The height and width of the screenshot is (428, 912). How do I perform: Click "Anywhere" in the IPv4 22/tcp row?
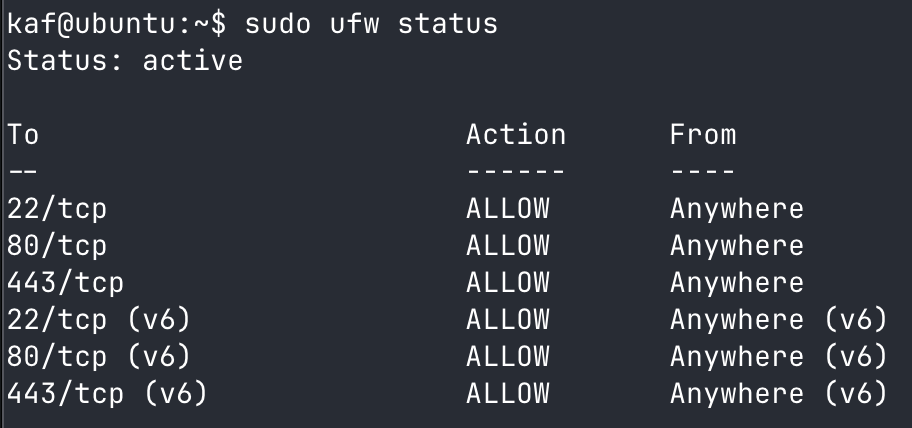[736, 208]
